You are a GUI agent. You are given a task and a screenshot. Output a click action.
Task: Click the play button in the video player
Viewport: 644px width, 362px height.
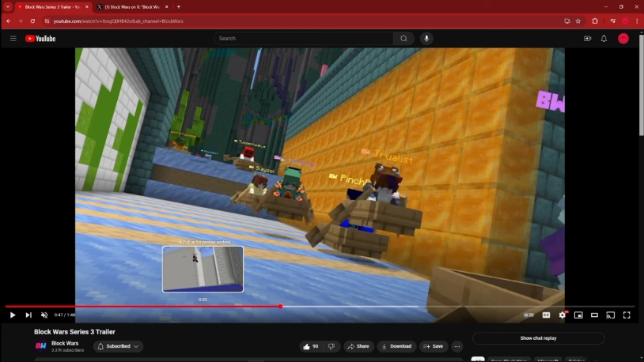[13, 315]
